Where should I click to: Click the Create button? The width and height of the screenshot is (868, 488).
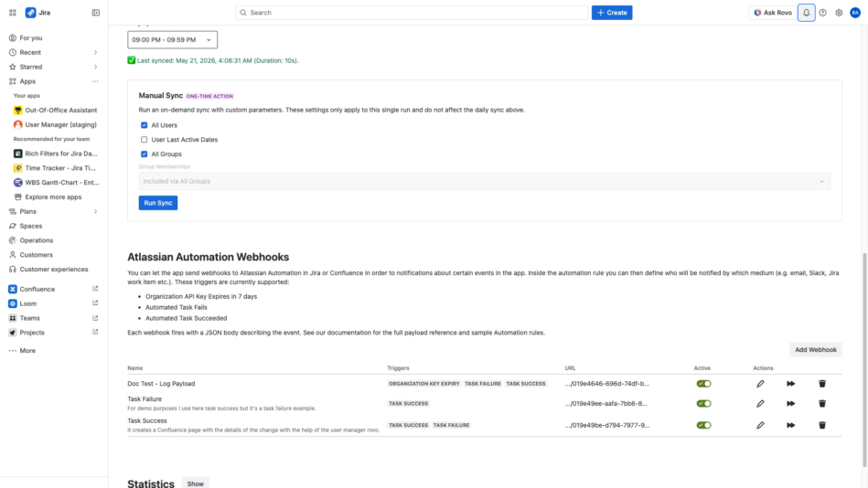click(612, 12)
